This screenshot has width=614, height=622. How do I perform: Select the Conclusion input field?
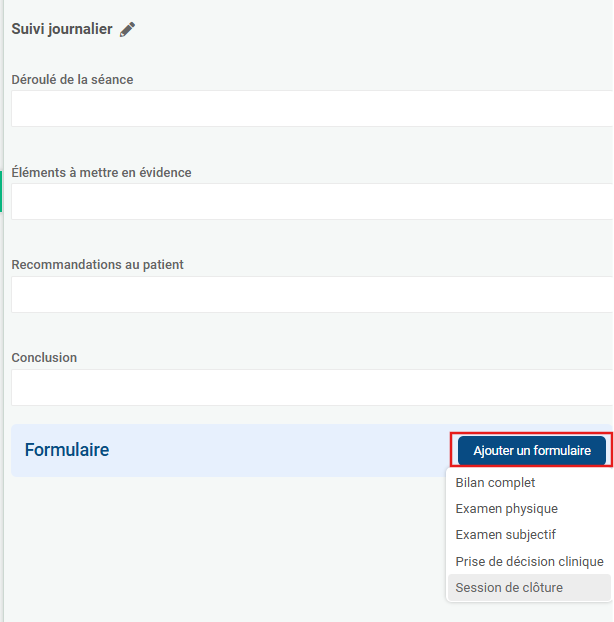(310, 388)
